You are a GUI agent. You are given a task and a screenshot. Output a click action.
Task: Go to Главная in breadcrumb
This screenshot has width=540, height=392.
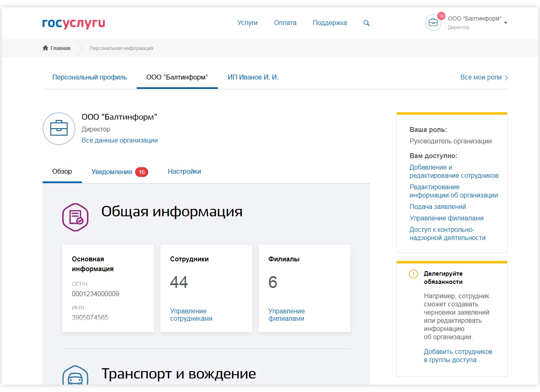(61, 48)
